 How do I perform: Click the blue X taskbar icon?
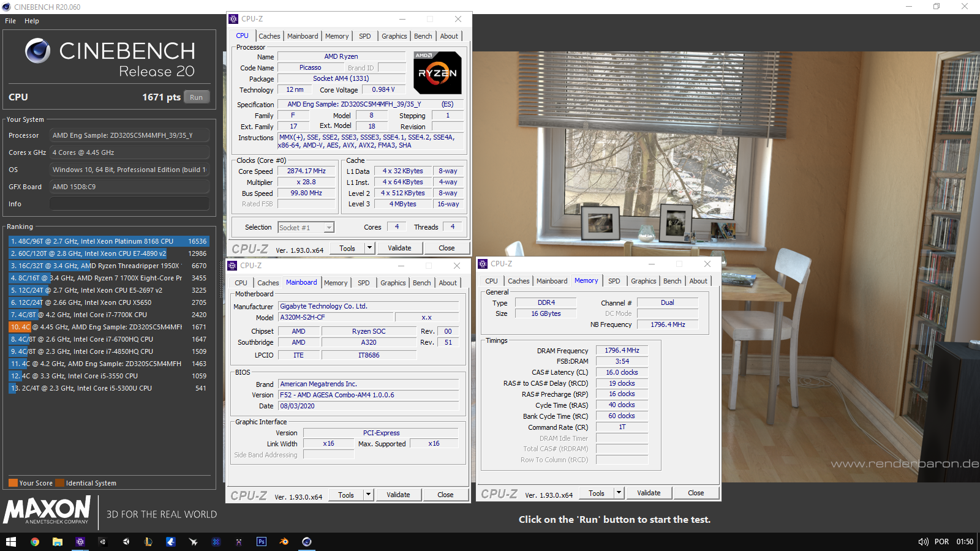click(x=216, y=542)
